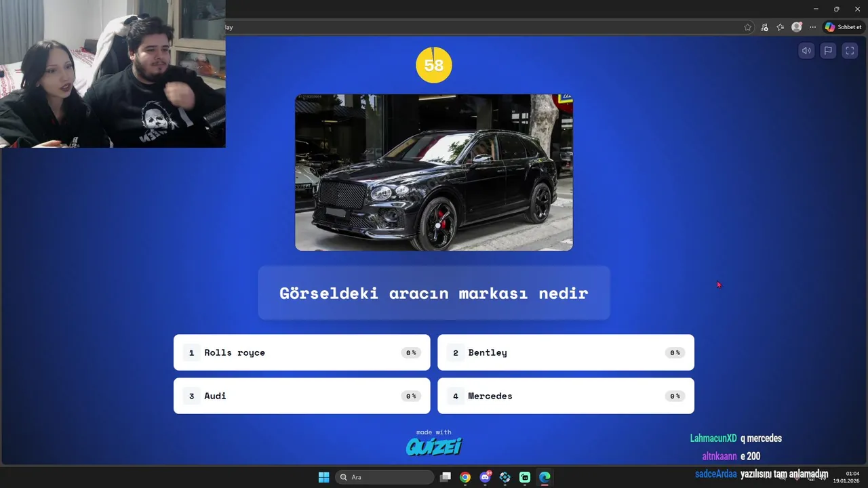Add page to favorites with star icon
Viewport: 868px width, 488px height.
click(748, 27)
